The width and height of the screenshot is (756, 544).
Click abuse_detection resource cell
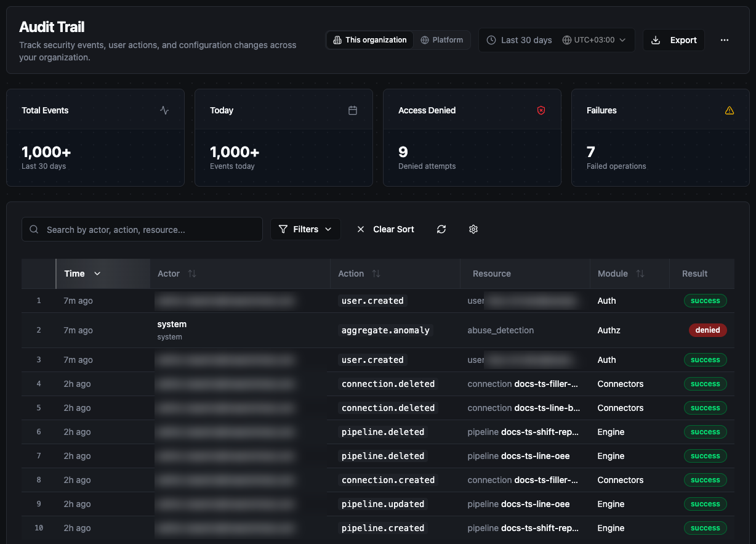coord(501,330)
